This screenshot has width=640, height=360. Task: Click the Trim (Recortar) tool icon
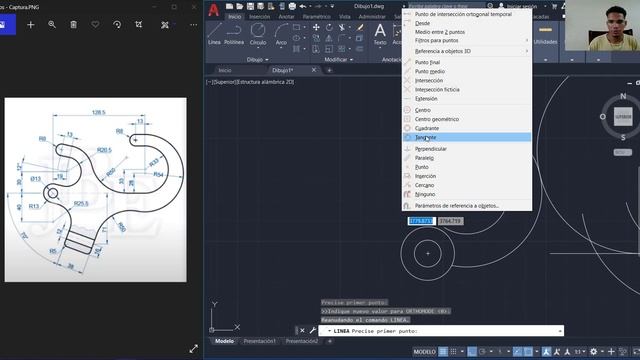tap(342, 27)
